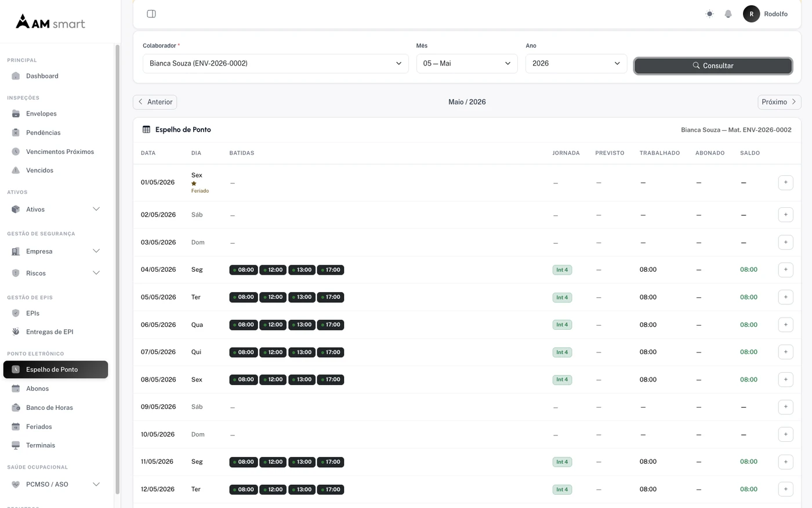Open the Colaborador dropdown
The height and width of the screenshot is (508, 812).
pyautogui.click(x=275, y=63)
